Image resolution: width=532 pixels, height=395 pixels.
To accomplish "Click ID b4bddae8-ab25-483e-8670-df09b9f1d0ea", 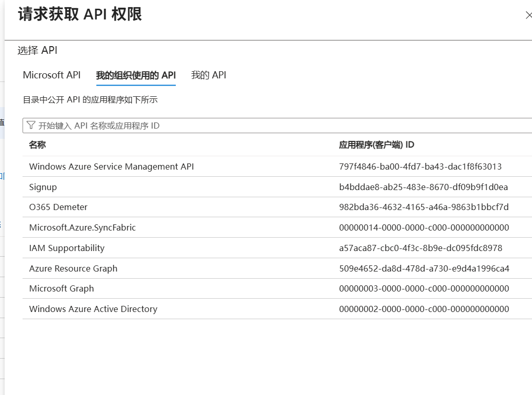I will click(423, 187).
